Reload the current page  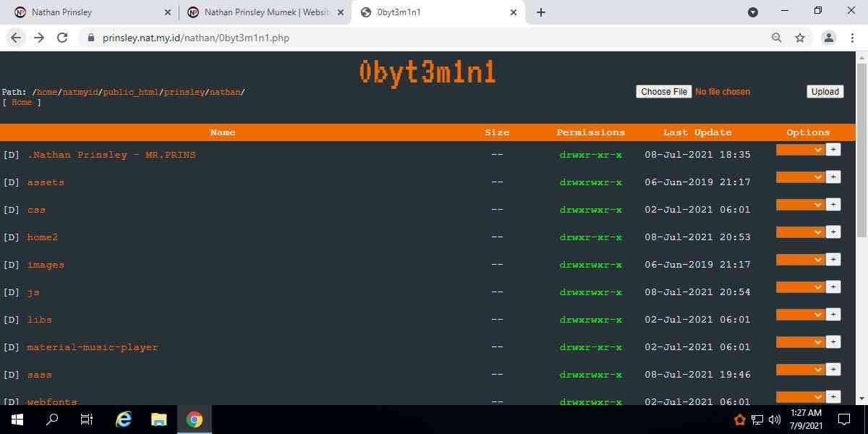click(x=62, y=38)
